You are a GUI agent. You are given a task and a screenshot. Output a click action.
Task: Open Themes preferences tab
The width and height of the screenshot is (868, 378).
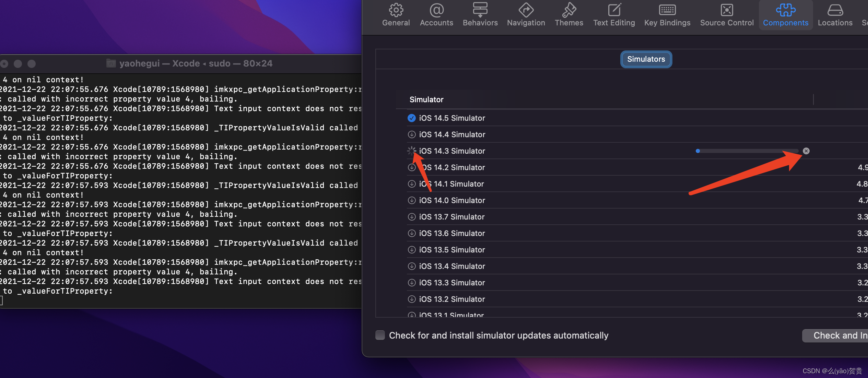click(x=569, y=15)
